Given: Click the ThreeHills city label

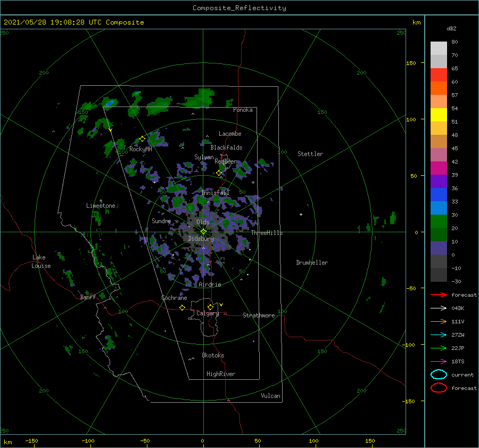Looking at the screenshot, I should [267, 233].
